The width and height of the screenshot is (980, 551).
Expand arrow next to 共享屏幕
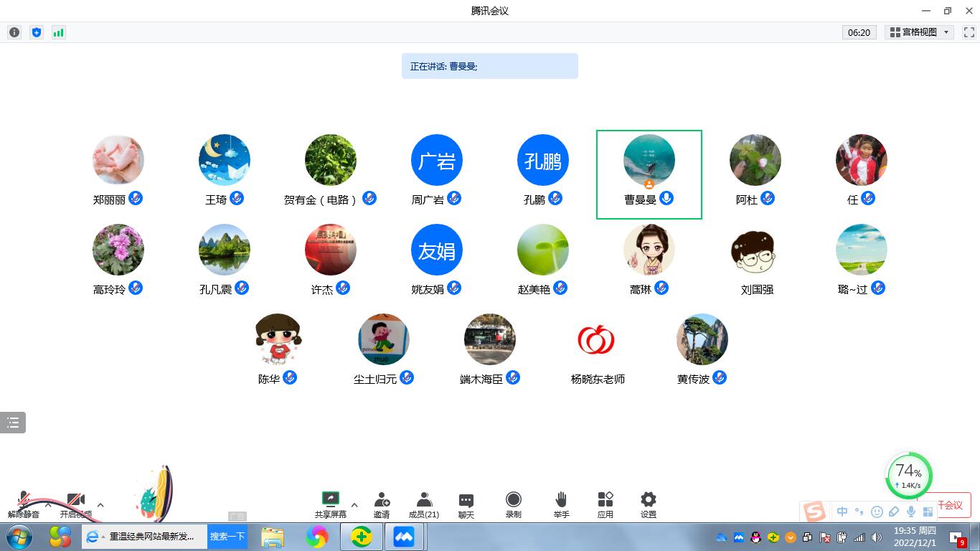coord(354,505)
